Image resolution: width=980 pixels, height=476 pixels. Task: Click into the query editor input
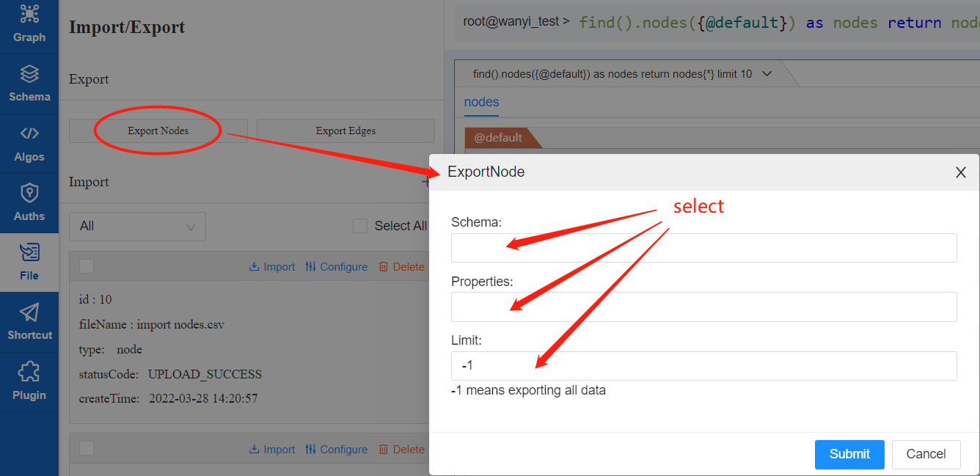click(778, 23)
